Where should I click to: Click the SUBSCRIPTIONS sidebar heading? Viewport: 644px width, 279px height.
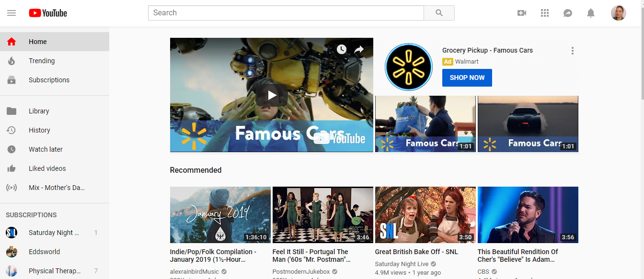[x=31, y=215]
